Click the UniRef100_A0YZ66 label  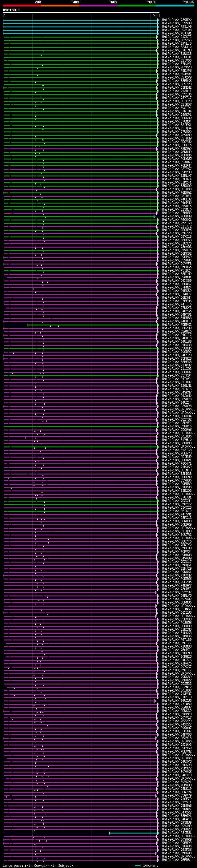point(176,40)
